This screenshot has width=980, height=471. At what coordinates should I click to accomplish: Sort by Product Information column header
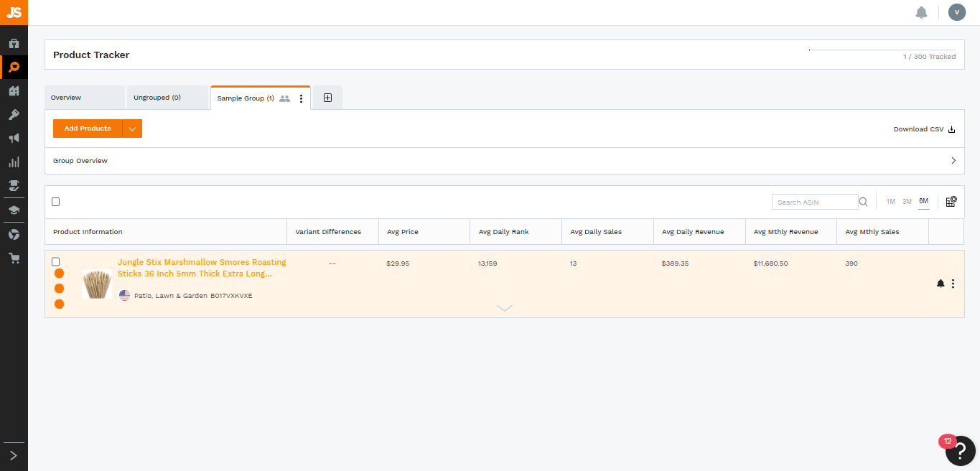tap(166, 232)
